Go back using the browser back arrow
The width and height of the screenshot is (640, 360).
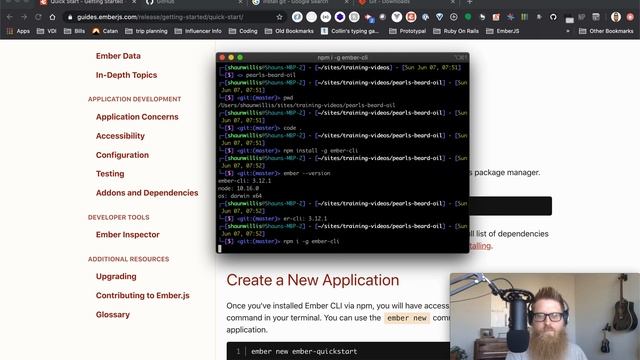tap(9, 17)
